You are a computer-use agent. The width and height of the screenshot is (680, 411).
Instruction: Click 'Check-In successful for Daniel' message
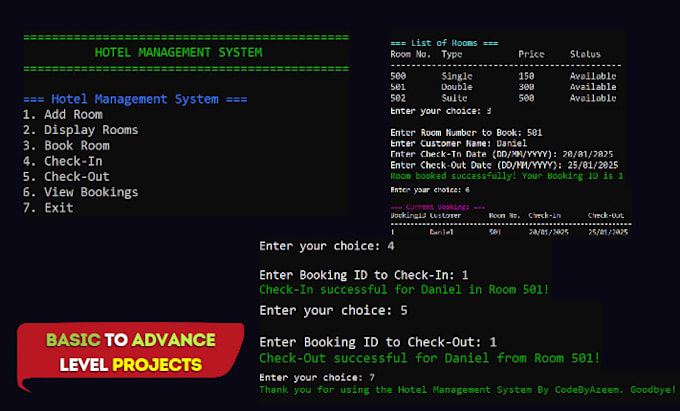(x=404, y=290)
